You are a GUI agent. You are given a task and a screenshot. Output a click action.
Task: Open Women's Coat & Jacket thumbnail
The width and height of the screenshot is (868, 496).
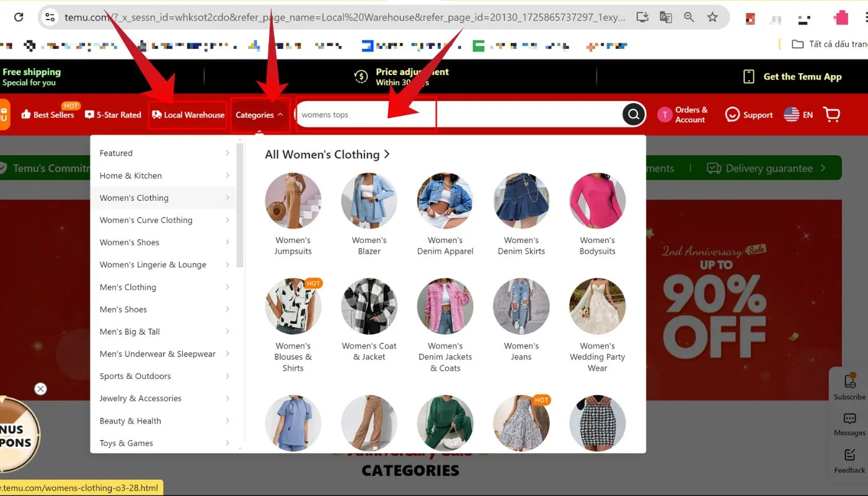(369, 306)
